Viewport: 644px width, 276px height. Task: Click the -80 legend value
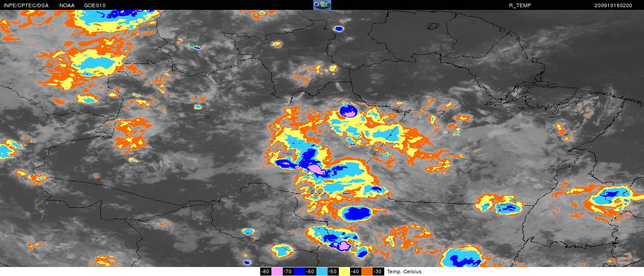266,272
